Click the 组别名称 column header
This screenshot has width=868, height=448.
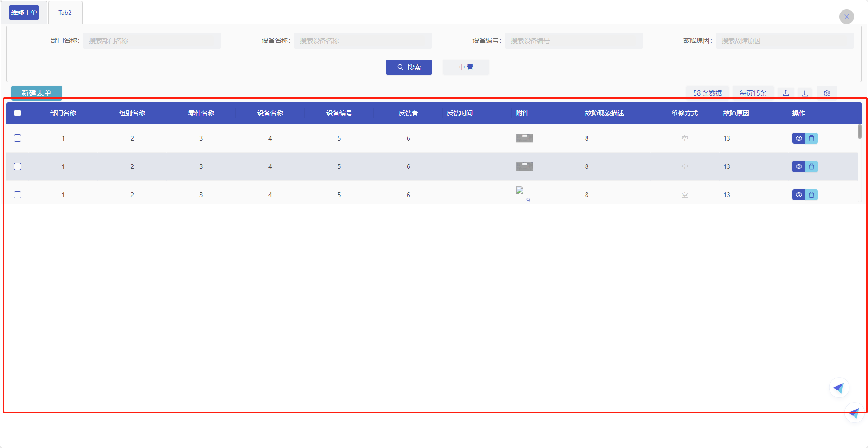[132, 113]
